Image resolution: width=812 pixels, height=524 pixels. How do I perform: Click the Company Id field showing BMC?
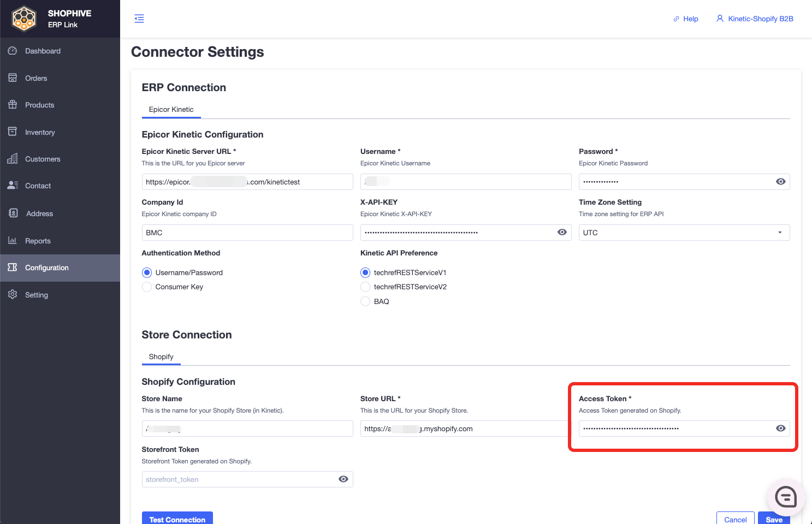pos(247,233)
